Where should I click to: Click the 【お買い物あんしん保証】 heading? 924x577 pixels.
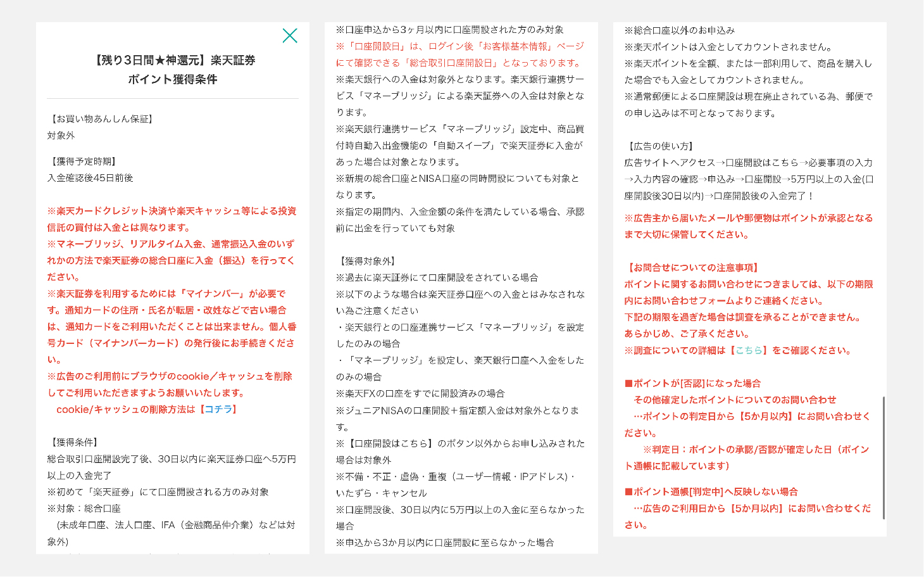101,119
